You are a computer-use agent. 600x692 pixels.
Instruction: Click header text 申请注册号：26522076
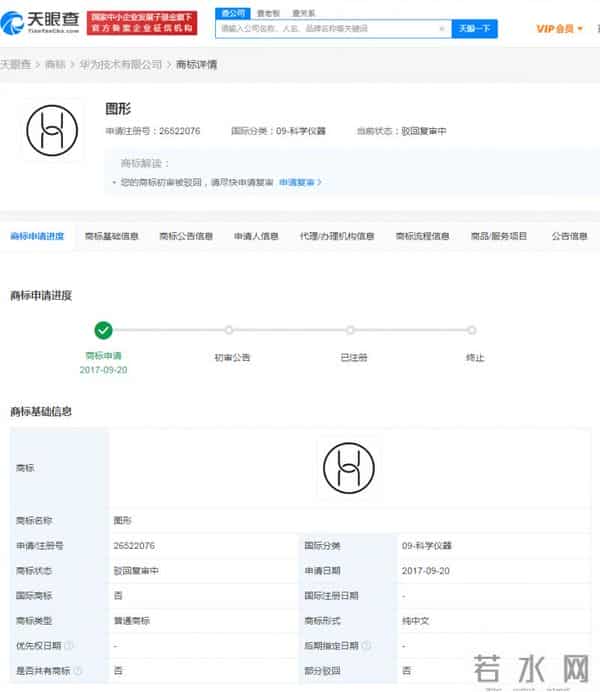tap(153, 131)
